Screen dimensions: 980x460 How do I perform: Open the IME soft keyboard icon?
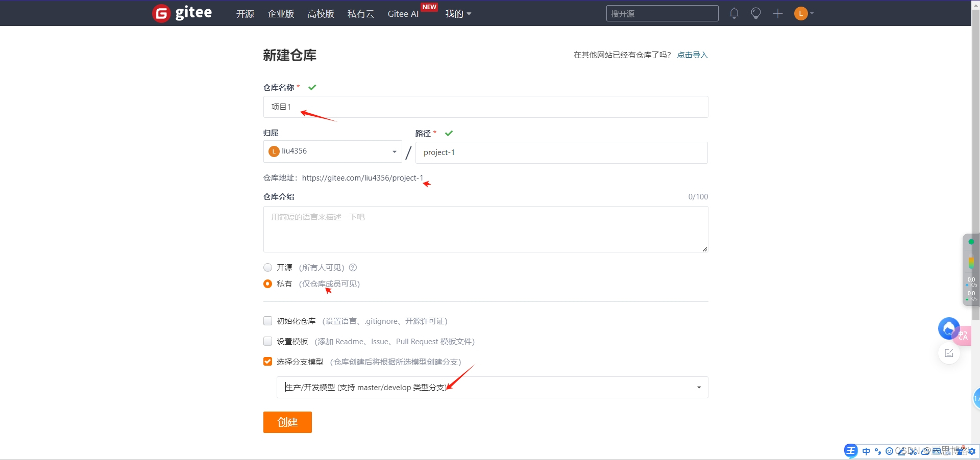point(937,451)
